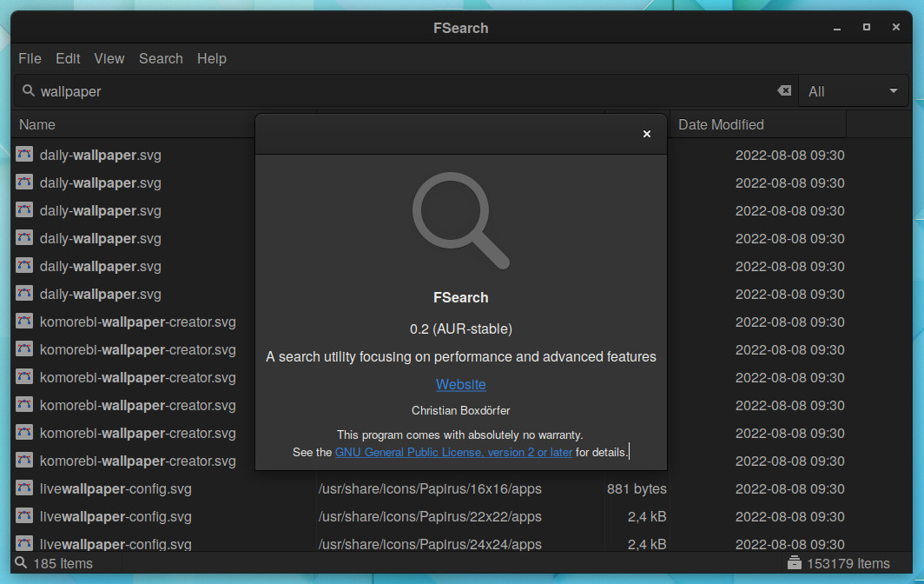Open the View menu
Image resolution: width=924 pixels, height=584 pixels.
pos(109,58)
